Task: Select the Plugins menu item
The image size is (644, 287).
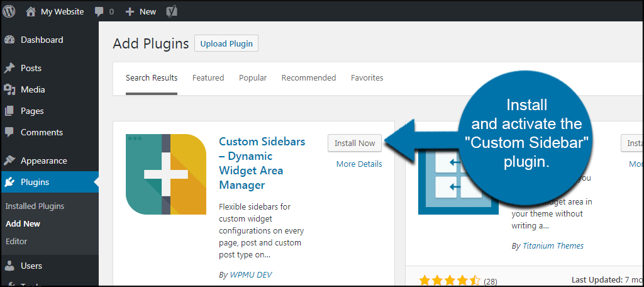Action: (x=35, y=182)
